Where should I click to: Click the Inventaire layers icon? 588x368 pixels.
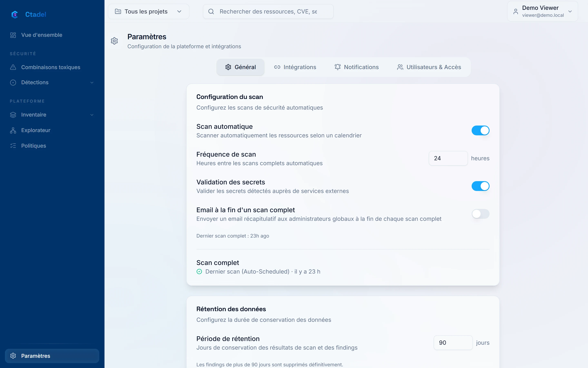pyautogui.click(x=13, y=115)
